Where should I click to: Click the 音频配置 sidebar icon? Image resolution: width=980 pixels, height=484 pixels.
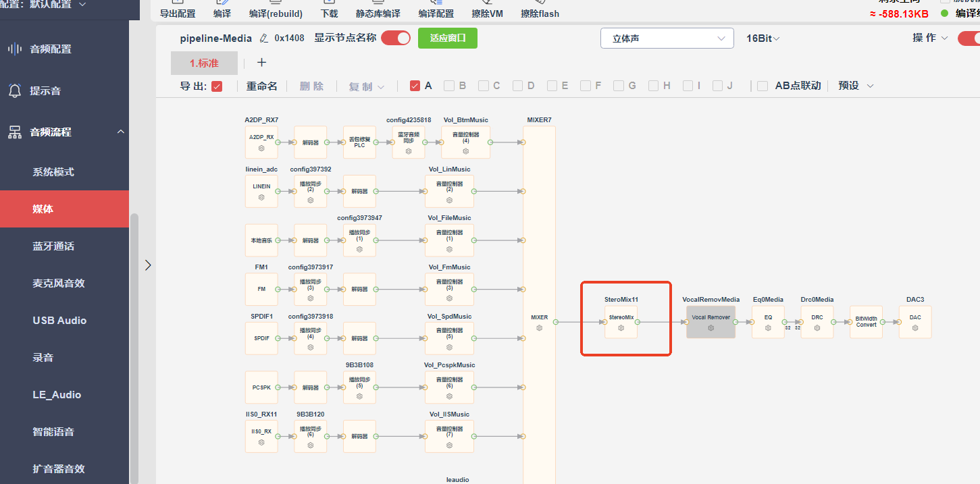15,49
